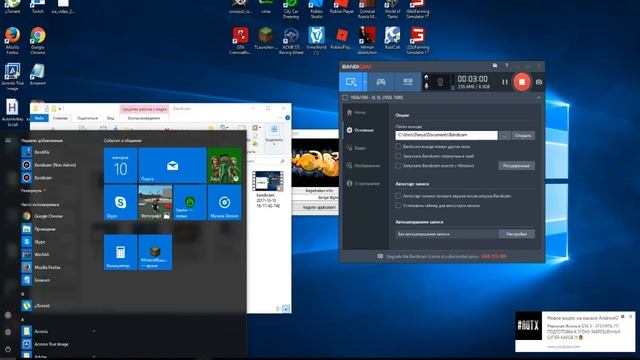
Task: Toggle the microphone icon in Bandicam toolbar
Action: (426, 86)
